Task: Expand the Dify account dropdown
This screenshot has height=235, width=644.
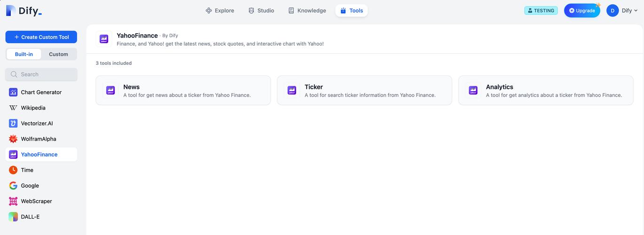Action: (622, 10)
